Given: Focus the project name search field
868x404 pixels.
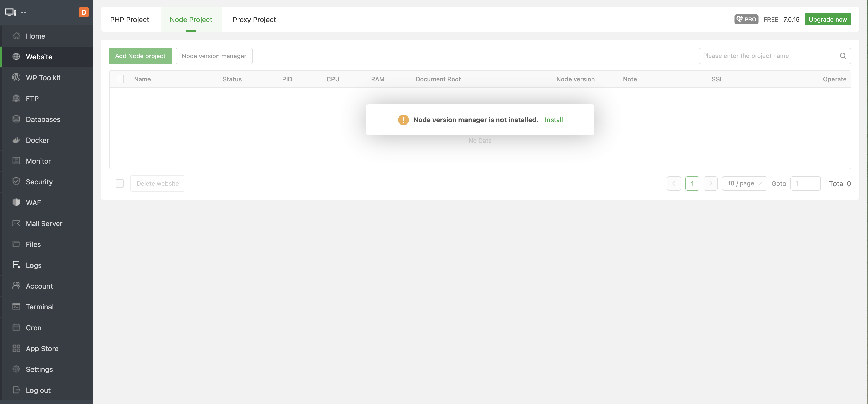Looking at the screenshot, I should pos(768,56).
